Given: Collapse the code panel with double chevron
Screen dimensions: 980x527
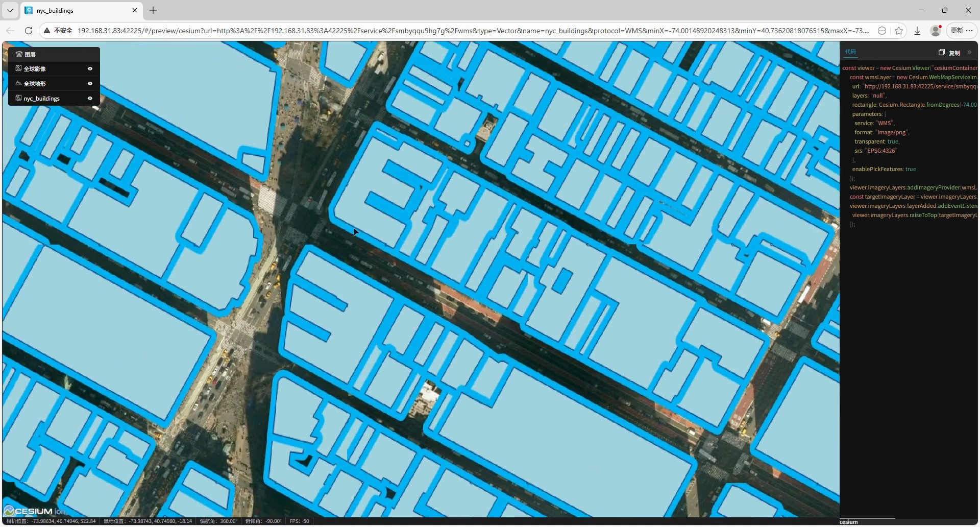Looking at the screenshot, I should tap(969, 52).
